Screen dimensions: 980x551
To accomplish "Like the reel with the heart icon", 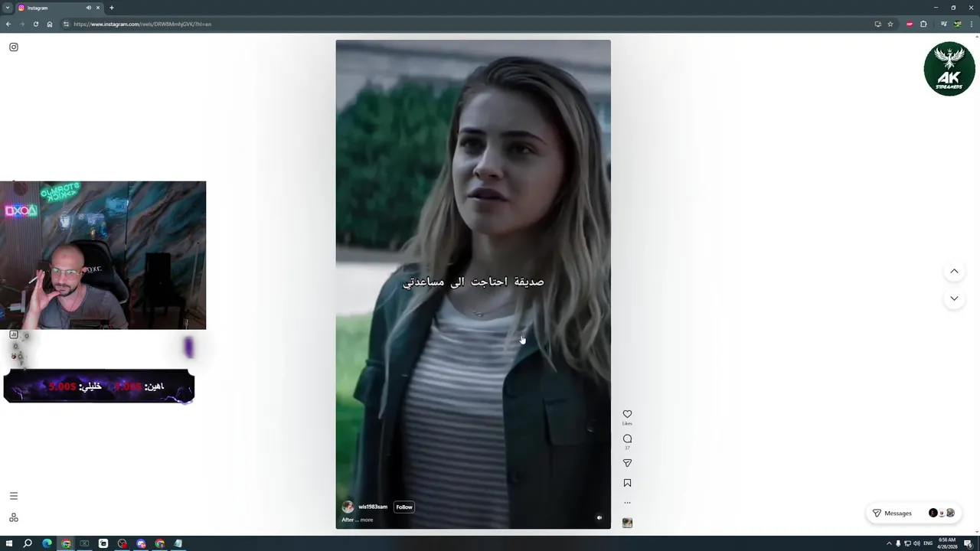I will click(627, 414).
